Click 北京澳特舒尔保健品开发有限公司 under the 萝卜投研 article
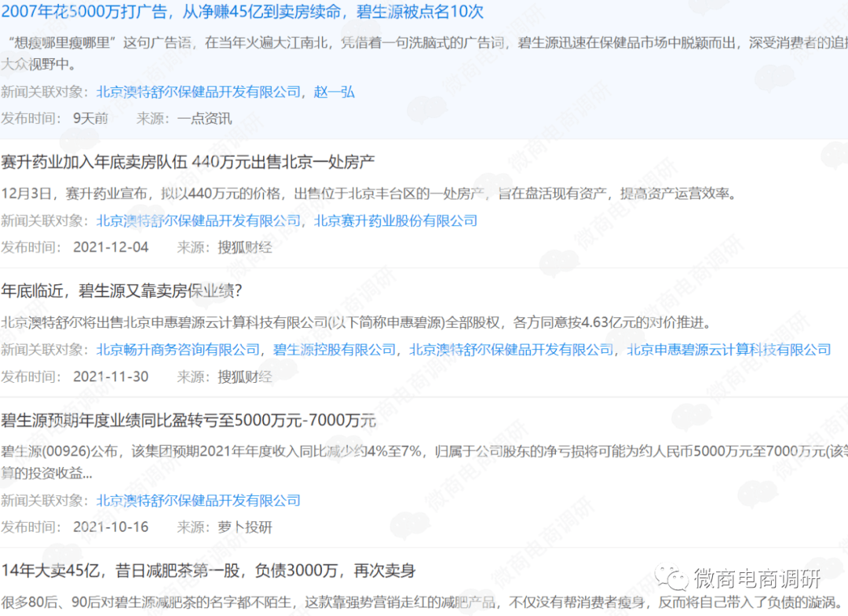848x616 pixels. coord(199,500)
